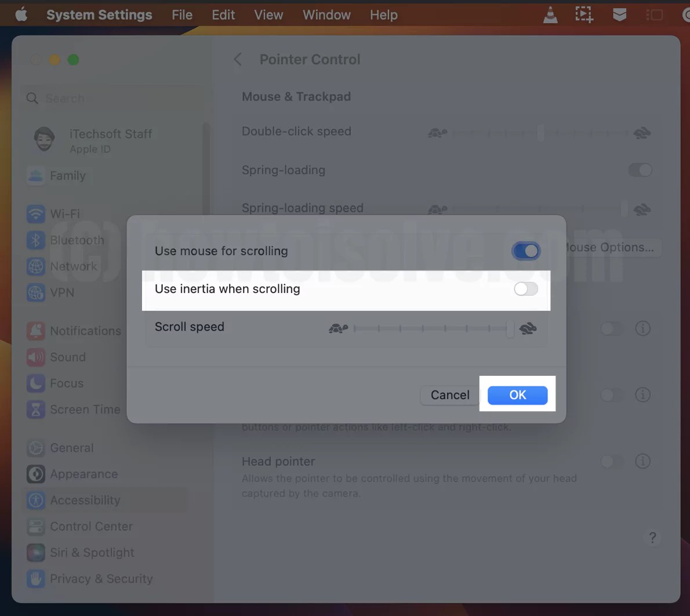The height and width of the screenshot is (616, 690).
Task: Enable Use inertia when scrolling
Action: 525,288
